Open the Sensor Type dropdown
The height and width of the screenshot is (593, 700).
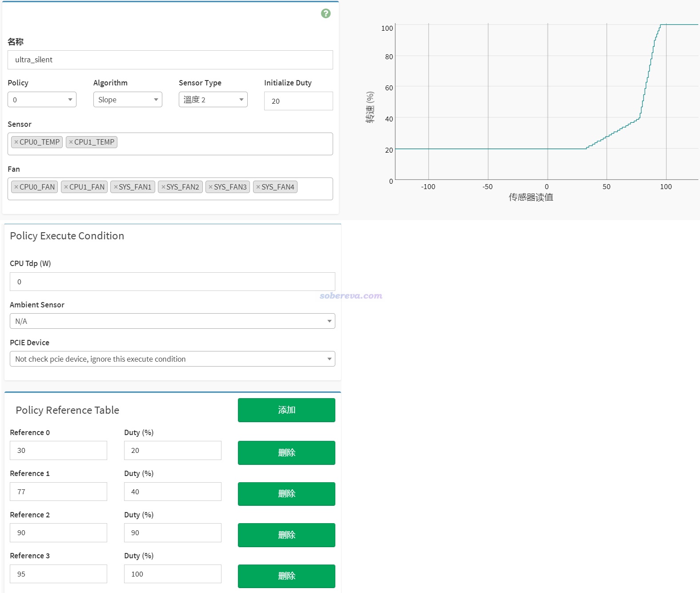click(213, 100)
